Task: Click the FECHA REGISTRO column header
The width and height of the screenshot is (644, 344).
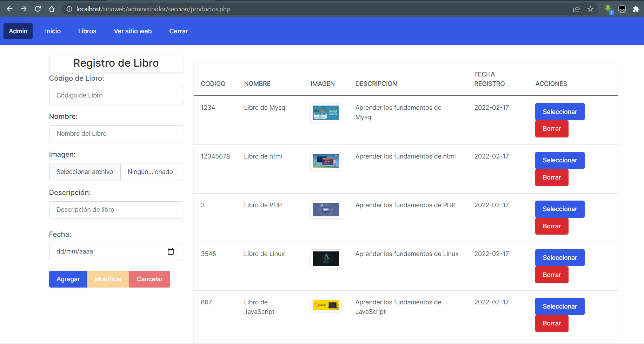Action: pyautogui.click(x=490, y=79)
